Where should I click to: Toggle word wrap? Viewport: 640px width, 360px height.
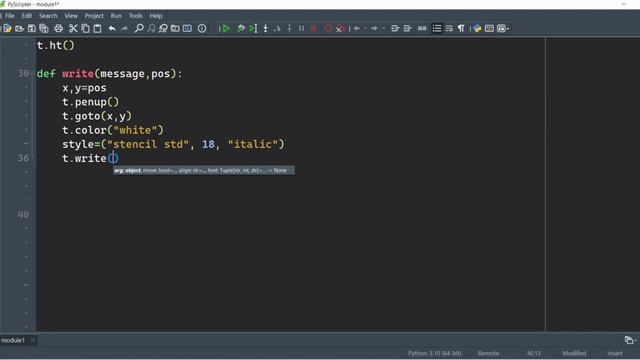(449, 29)
